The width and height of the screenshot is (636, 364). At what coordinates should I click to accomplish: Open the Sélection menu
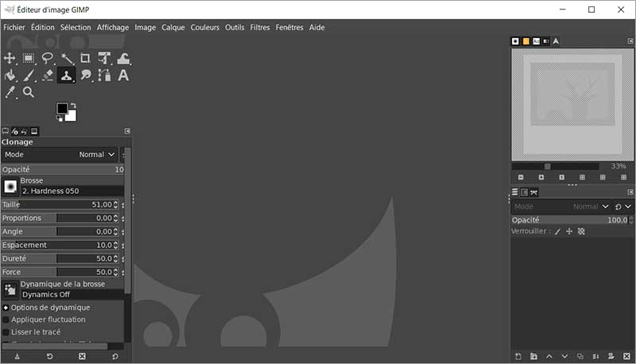click(76, 28)
